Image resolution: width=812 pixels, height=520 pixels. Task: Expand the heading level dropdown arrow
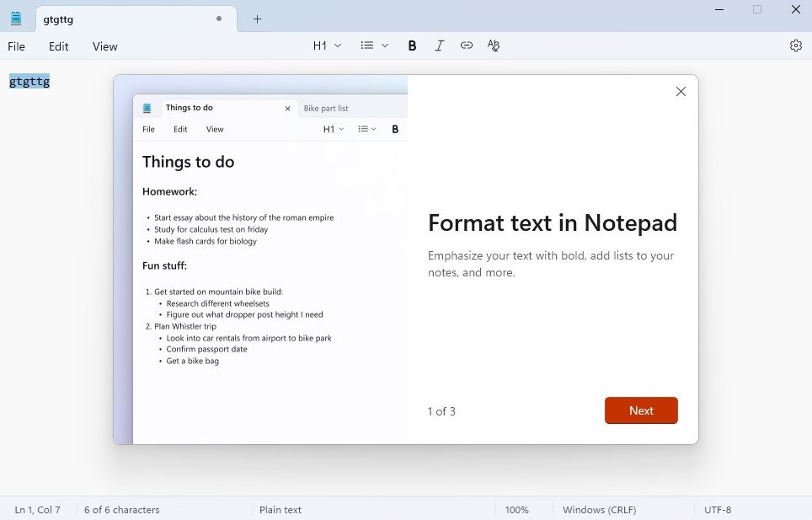click(x=338, y=46)
